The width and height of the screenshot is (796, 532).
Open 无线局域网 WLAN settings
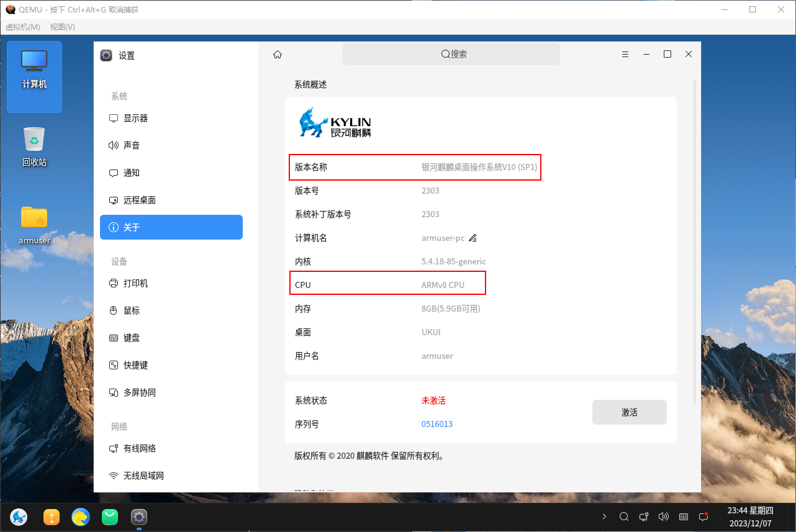171,476
